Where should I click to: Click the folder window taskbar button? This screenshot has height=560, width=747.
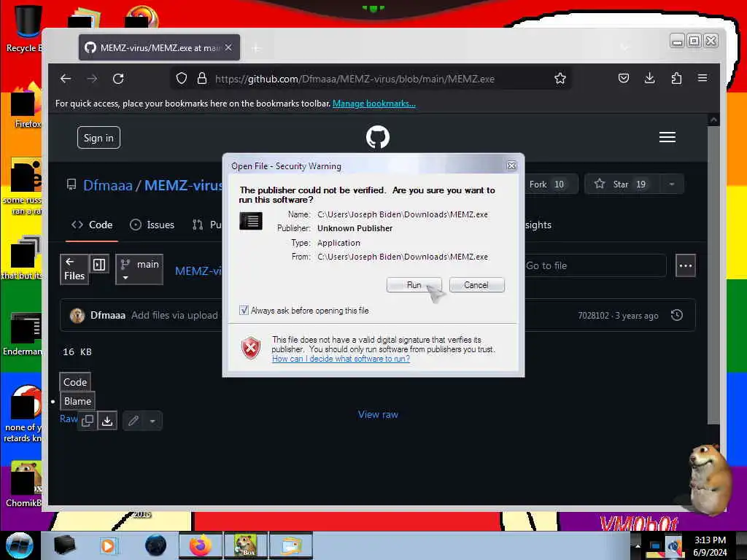tap(291, 545)
